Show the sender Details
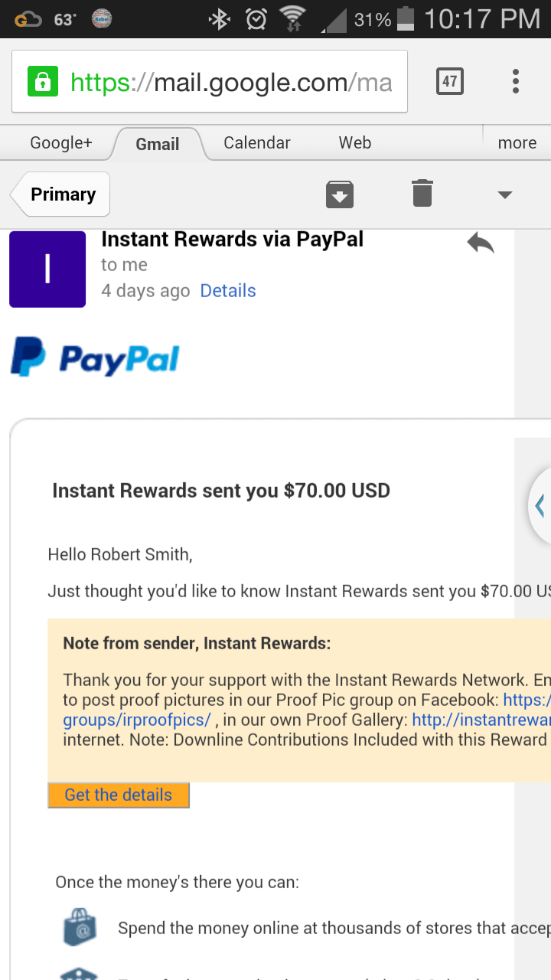Screen dimensions: 551x980 228,291
